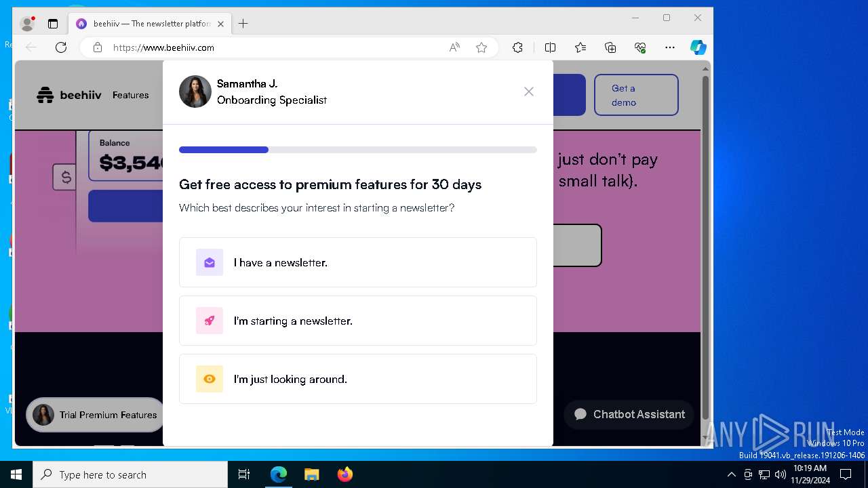The height and width of the screenshot is (488, 868).
Task: Launch Firefox from taskbar
Action: point(345,474)
